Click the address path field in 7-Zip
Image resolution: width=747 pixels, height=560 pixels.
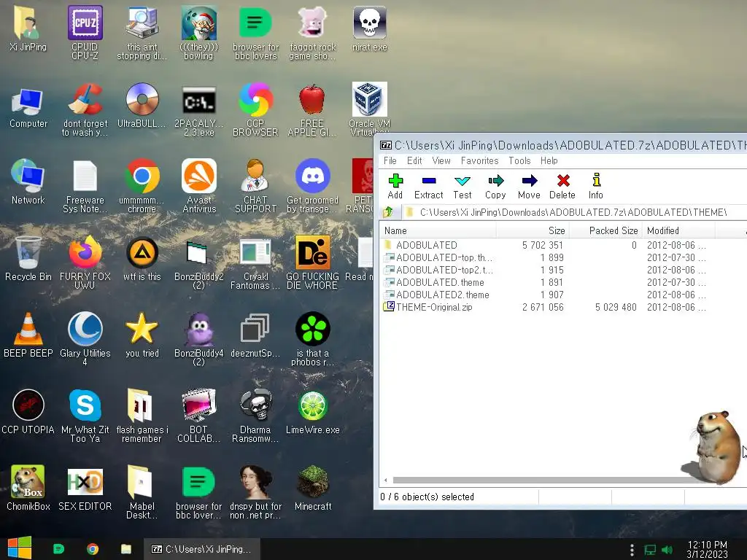574,212
